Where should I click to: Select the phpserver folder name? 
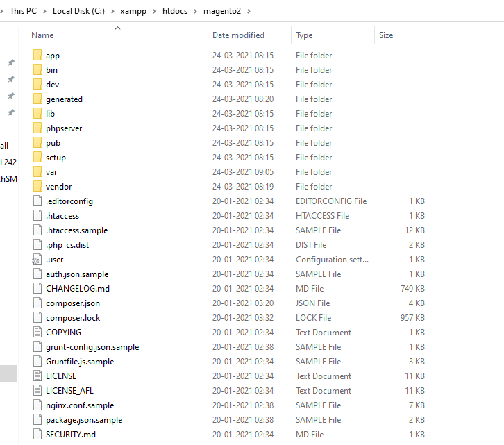64,128
